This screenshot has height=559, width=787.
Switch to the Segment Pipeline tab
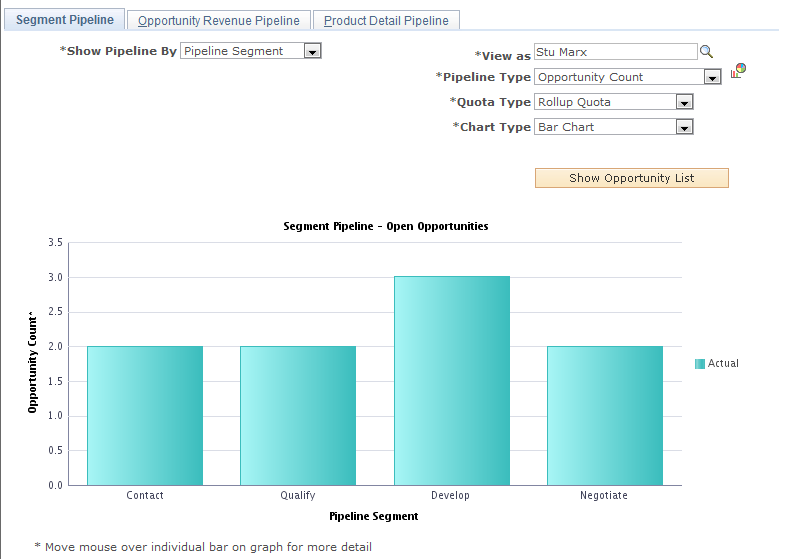pyautogui.click(x=65, y=20)
